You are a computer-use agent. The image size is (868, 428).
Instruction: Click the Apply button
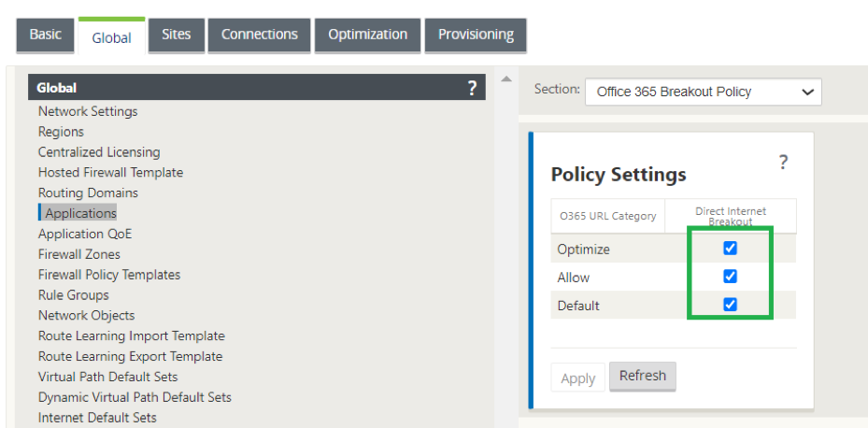[x=578, y=378]
